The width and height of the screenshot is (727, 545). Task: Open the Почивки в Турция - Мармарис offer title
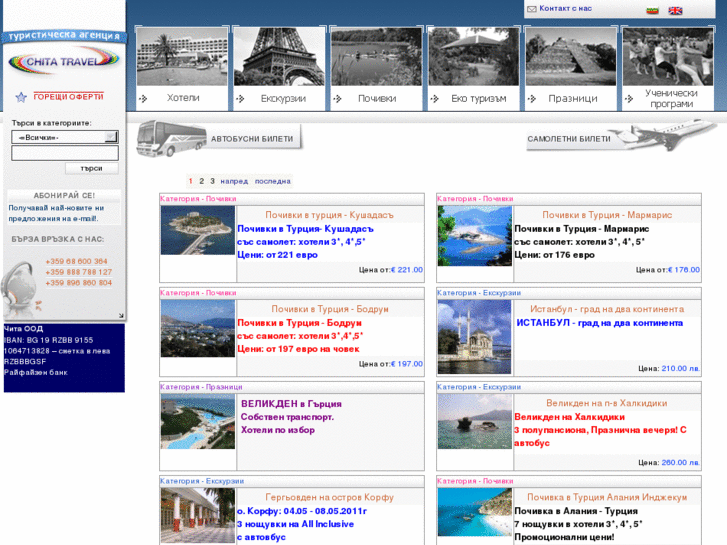tap(607, 215)
